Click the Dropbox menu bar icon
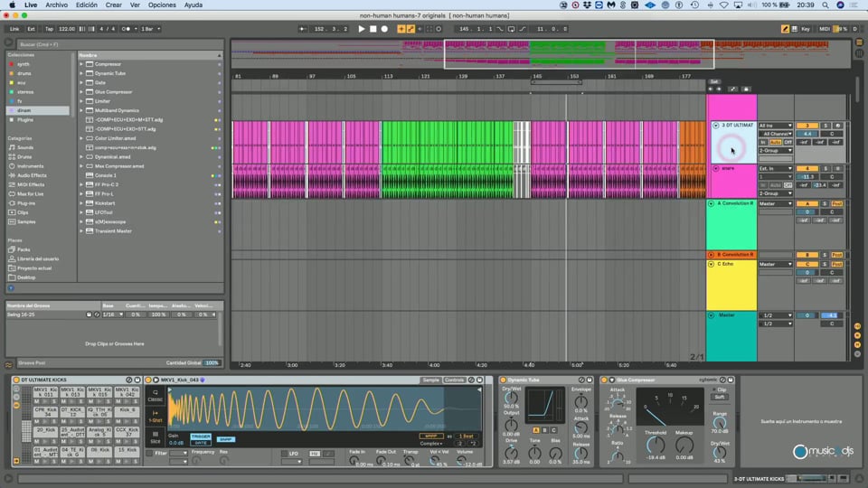The height and width of the screenshot is (488, 868). pos(587,5)
